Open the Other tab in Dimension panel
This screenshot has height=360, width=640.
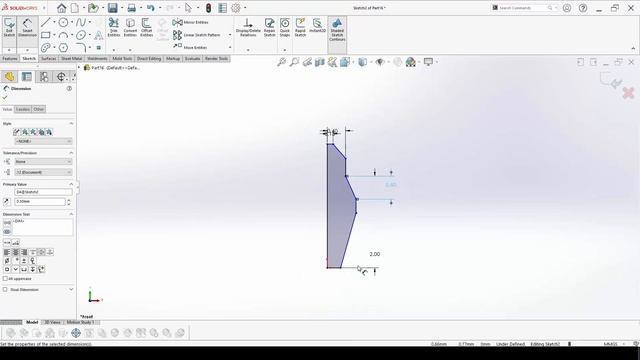point(39,109)
